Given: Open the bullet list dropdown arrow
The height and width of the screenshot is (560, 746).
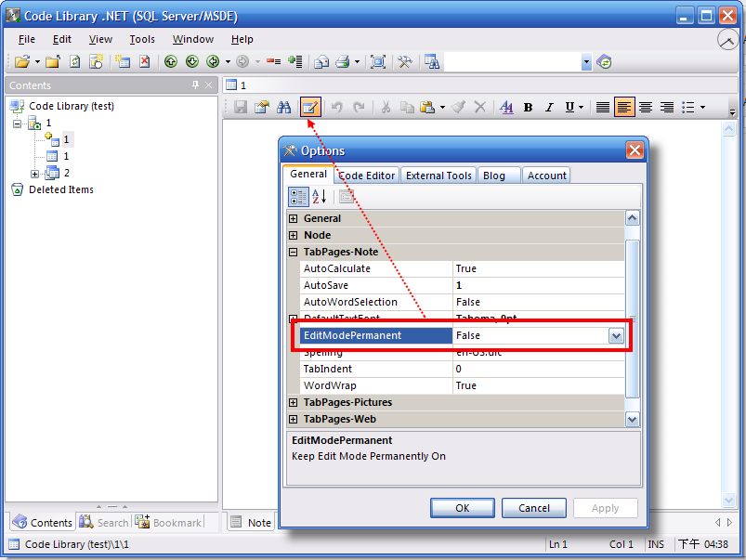Looking at the screenshot, I should pos(702,108).
